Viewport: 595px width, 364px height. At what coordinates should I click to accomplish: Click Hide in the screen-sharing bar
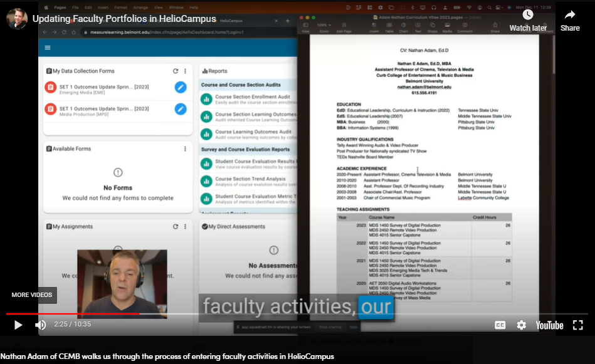(353, 327)
